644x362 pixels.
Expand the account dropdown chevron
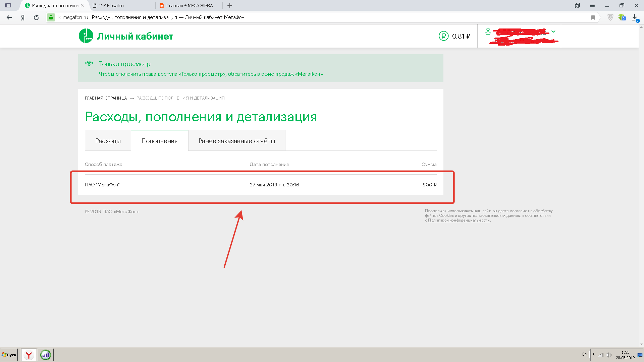tap(553, 32)
